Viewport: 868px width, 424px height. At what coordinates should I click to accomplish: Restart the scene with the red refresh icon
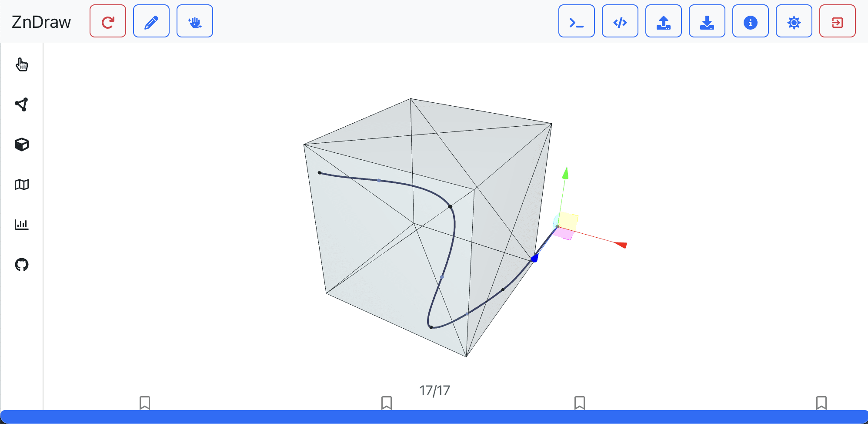pos(107,20)
